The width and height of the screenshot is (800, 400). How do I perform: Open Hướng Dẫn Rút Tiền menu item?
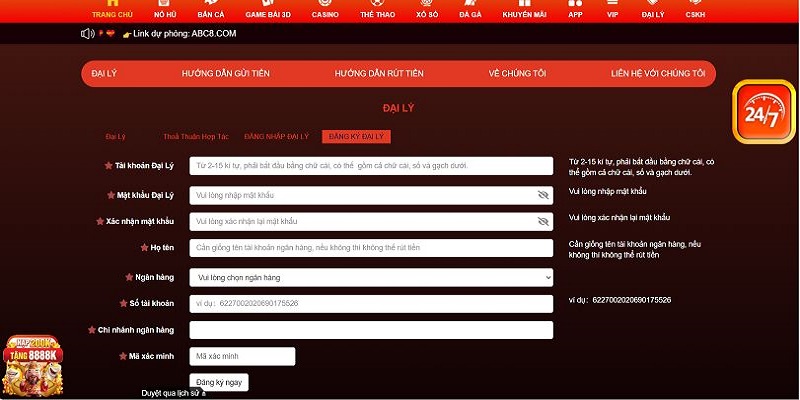tap(379, 74)
